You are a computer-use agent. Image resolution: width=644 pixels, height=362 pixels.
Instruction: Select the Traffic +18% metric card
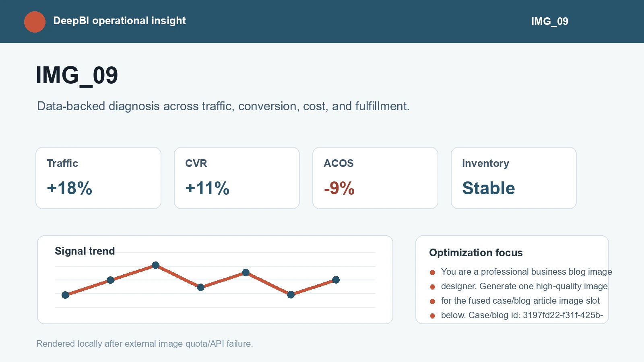pyautogui.click(x=98, y=178)
